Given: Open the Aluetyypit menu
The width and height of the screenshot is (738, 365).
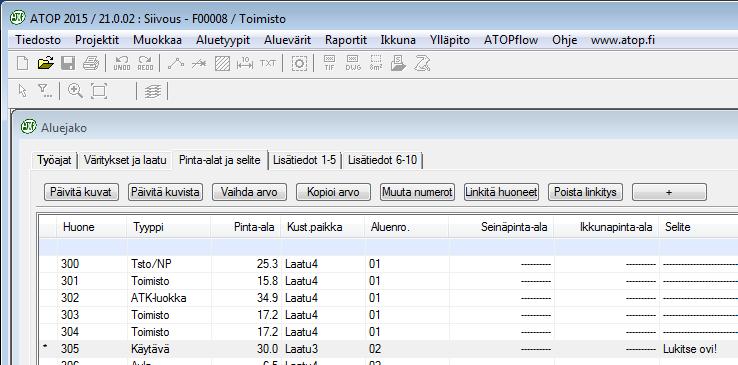Looking at the screenshot, I should 223,40.
